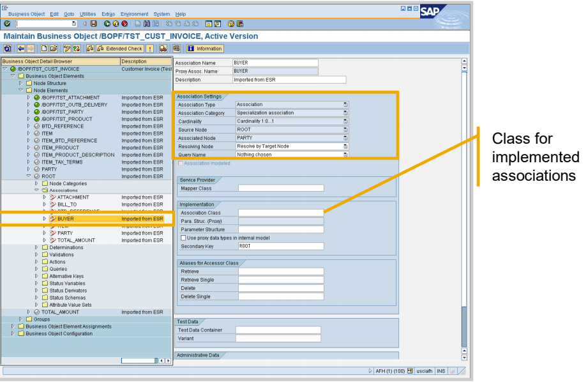The width and height of the screenshot is (588, 382).
Task: Toggle INS mode in the status bar
Action: pos(441,371)
